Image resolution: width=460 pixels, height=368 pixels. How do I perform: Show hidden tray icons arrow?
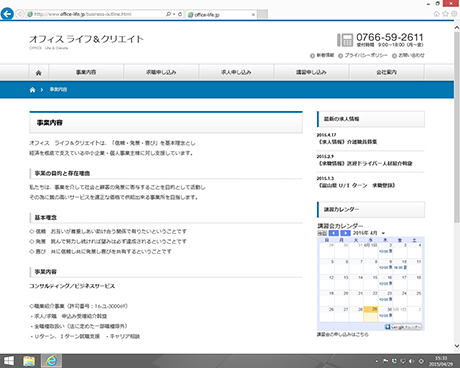pyautogui.click(x=377, y=361)
